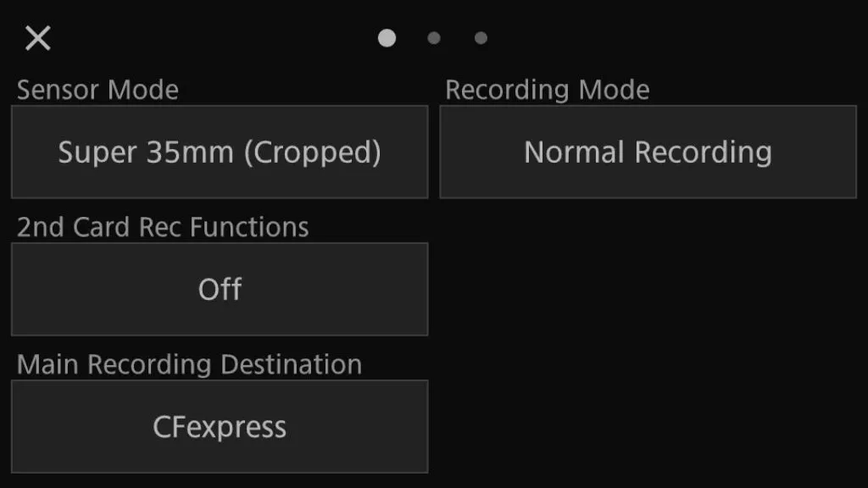The height and width of the screenshot is (488, 868).
Task: Tap the Main Recording Destination label
Action: [x=189, y=364]
